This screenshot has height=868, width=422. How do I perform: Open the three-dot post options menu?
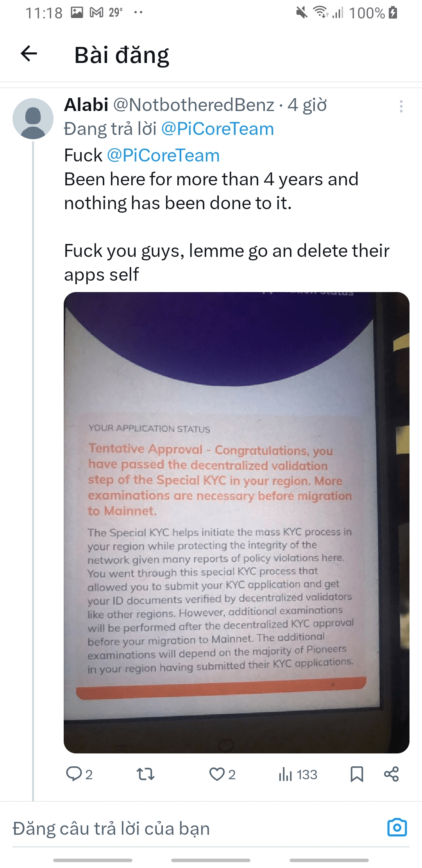click(401, 106)
